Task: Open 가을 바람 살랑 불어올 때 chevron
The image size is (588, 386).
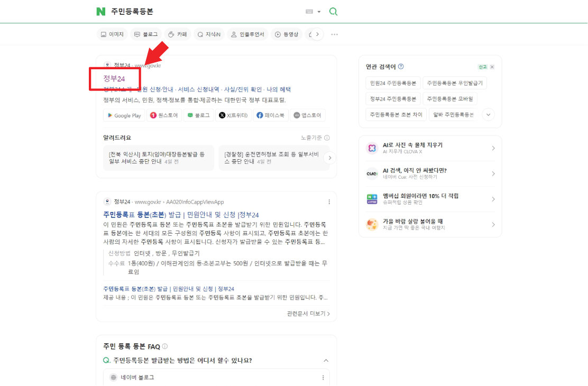Action: [x=493, y=225]
